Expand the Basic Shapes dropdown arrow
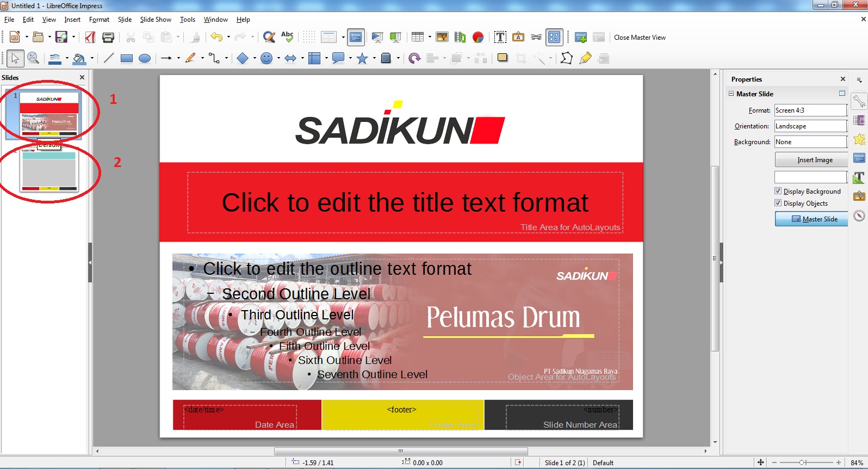Image resolution: width=868 pixels, height=469 pixels. (x=255, y=58)
